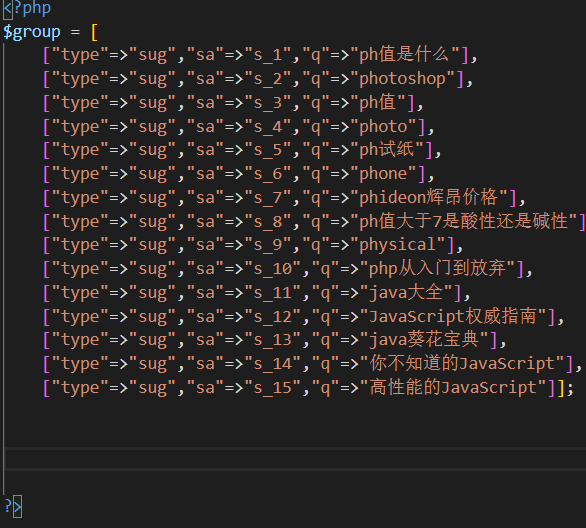Screen dimensions: 586x528
Task: Click the "s_10" value
Action: pyautogui.click(x=273, y=269)
